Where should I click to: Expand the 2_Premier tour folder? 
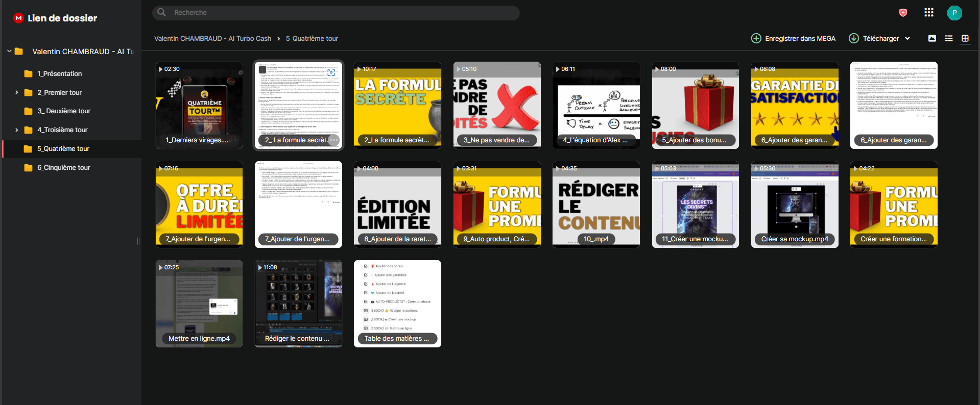point(17,92)
